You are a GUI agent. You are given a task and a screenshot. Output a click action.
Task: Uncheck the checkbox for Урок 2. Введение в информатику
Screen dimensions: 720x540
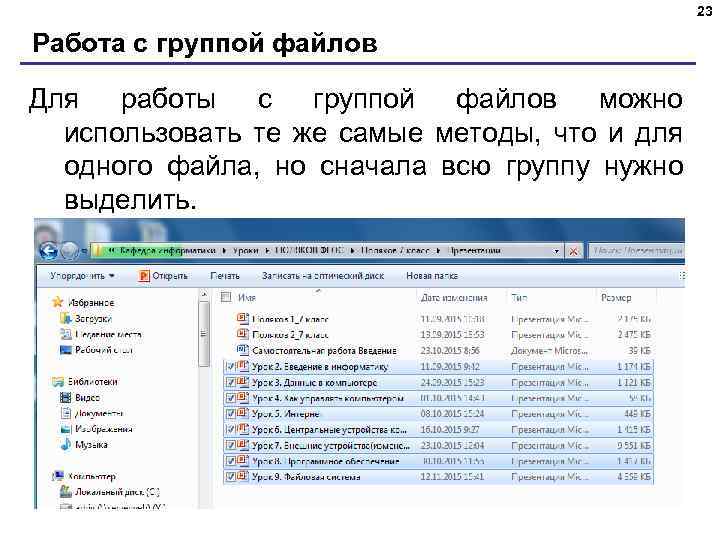[x=231, y=367]
